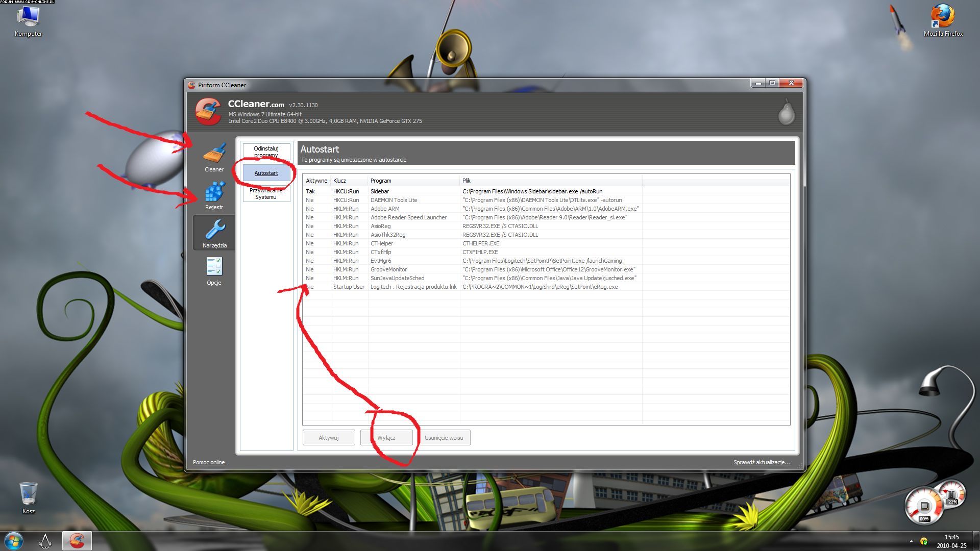Open the Kosz recycle bin icon
Viewport: 980px width, 551px height.
click(x=28, y=498)
